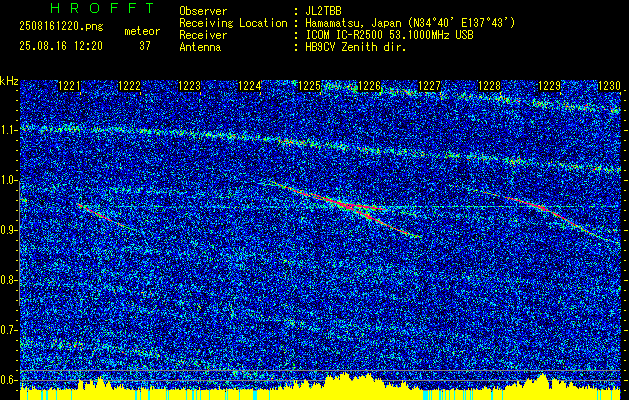Click the kHz axis unit label
Screen dimensions: 629x400
[x=9, y=81]
